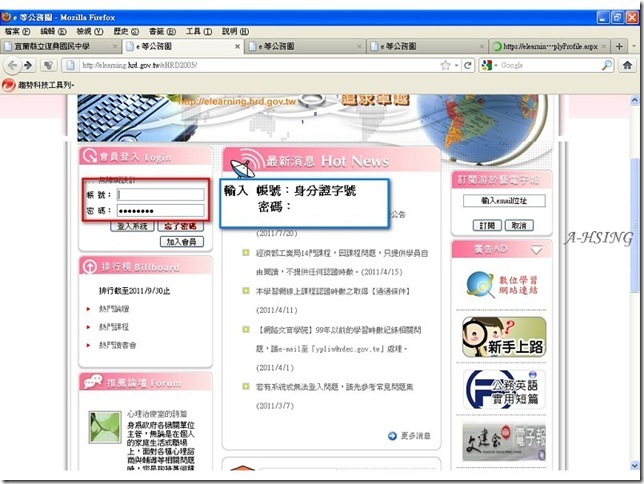This screenshot has height=484, width=644.
Task: Click the first 熱門 billboard link
Action: click(114, 309)
